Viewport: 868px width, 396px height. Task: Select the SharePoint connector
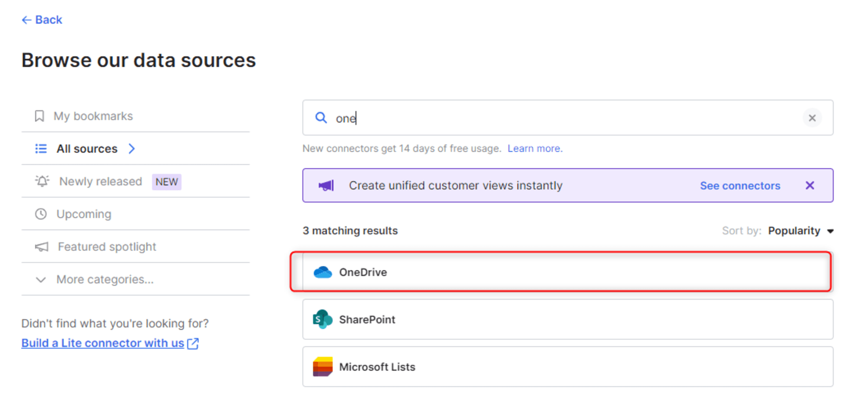[568, 319]
